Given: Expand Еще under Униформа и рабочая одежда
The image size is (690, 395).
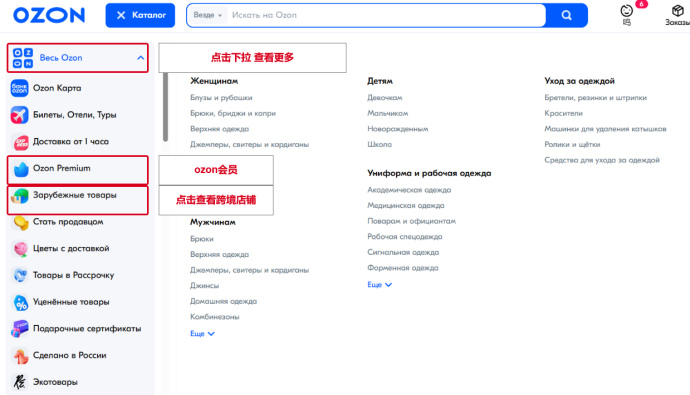Looking at the screenshot, I should coord(379,285).
